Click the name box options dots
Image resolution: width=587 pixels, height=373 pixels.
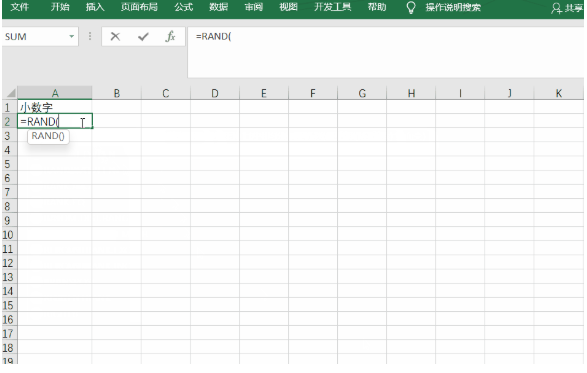click(90, 36)
